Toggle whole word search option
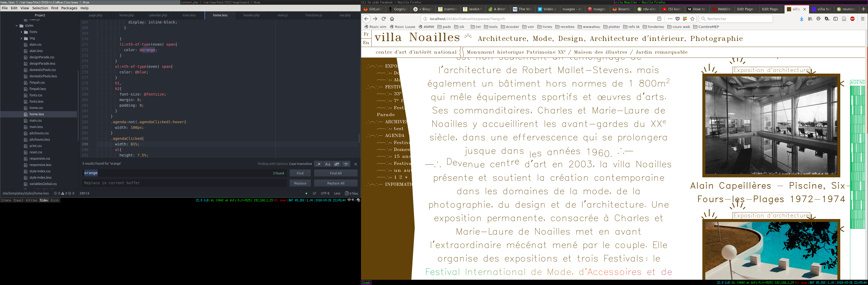 (346, 164)
